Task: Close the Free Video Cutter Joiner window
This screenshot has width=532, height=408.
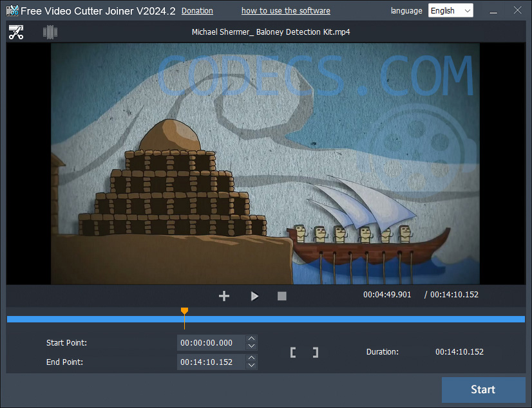Action: 517,10
